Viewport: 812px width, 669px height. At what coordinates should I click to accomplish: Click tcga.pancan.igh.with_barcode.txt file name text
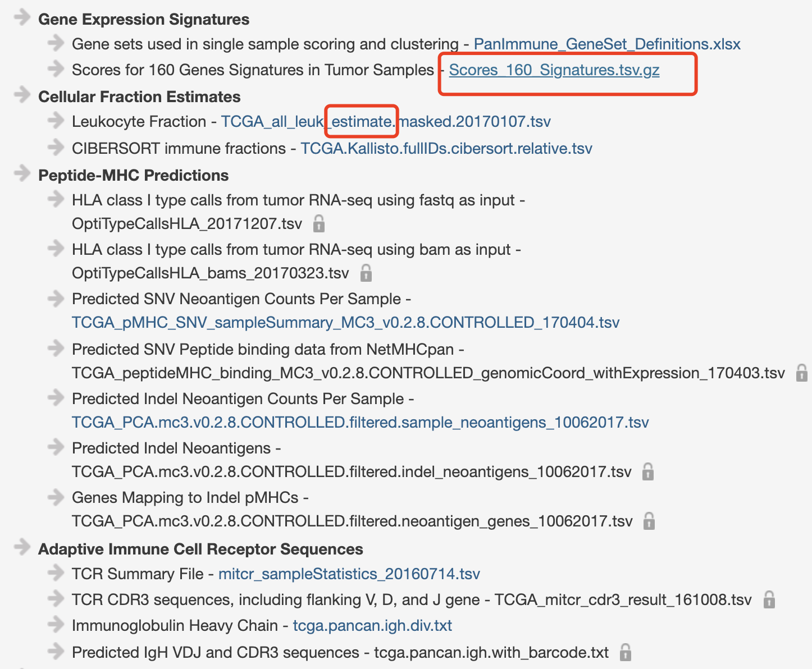pos(491,653)
